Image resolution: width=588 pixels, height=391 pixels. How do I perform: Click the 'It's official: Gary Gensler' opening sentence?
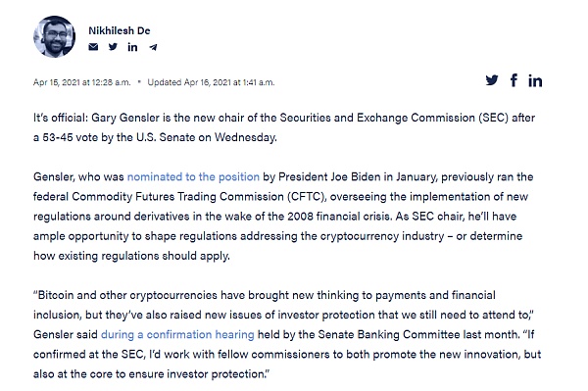click(96, 118)
